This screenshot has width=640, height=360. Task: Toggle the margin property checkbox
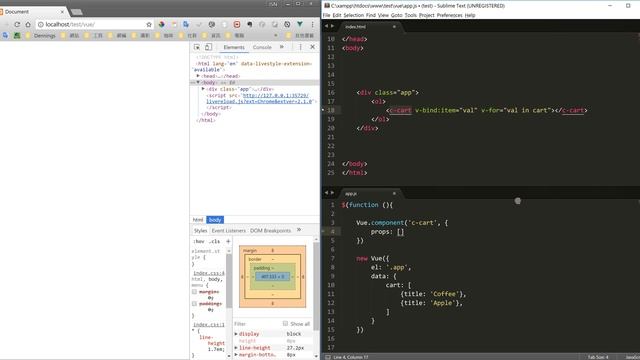[x=194, y=292]
